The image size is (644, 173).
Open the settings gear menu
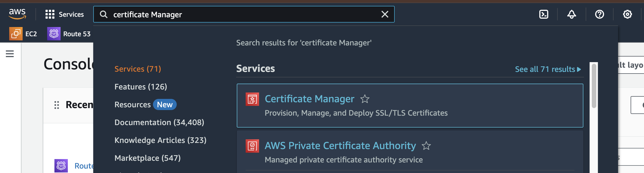(x=627, y=14)
